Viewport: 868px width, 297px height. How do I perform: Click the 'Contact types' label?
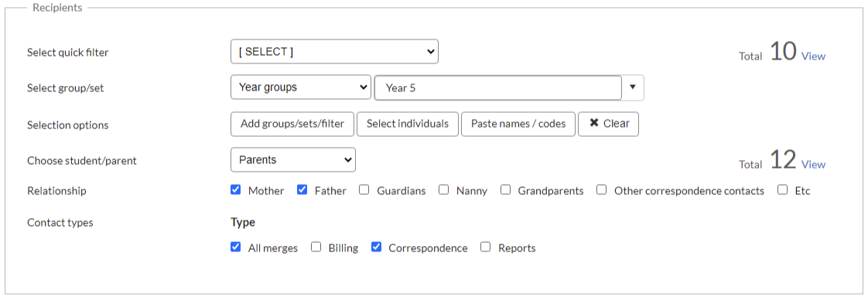tap(60, 223)
